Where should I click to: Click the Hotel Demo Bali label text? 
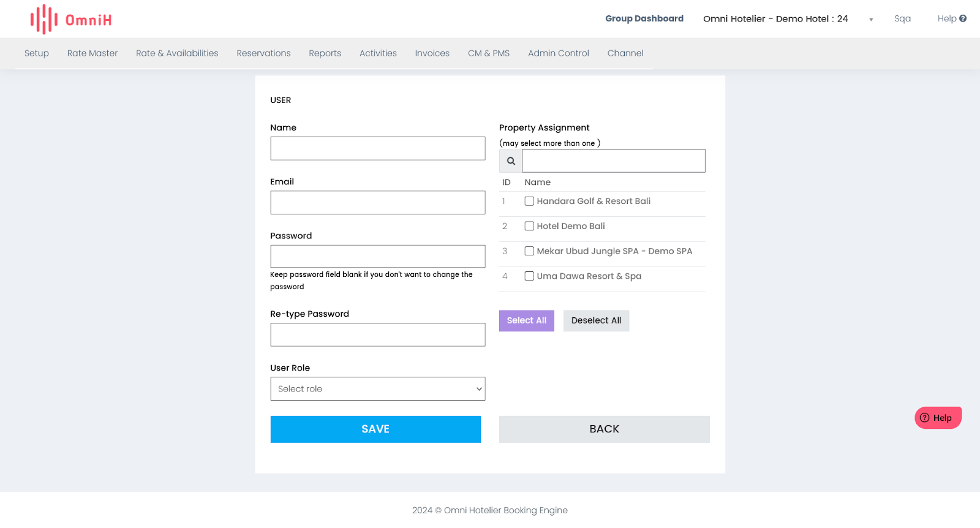pos(571,226)
